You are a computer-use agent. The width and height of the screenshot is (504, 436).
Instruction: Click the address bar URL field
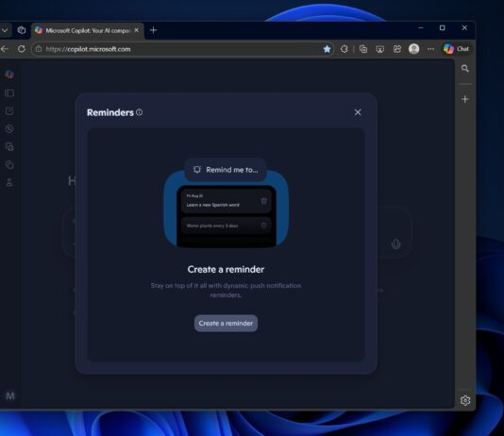(x=183, y=49)
